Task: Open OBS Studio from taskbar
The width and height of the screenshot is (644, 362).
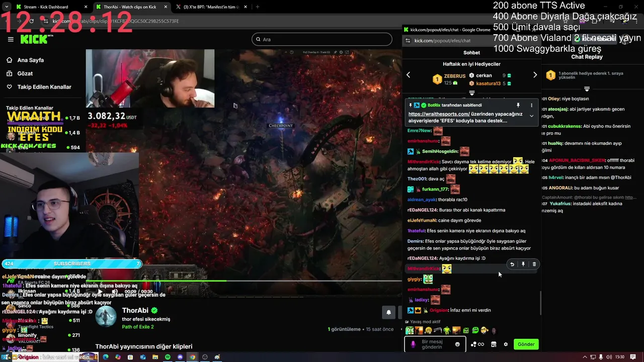Action: tap(205, 357)
